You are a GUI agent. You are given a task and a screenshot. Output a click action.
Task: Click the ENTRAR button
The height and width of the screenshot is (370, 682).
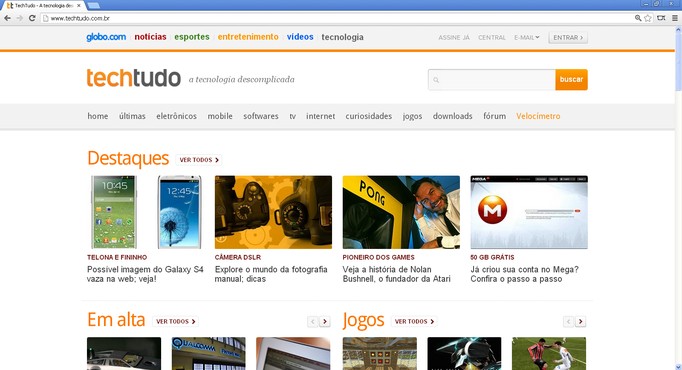pos(568,38)
